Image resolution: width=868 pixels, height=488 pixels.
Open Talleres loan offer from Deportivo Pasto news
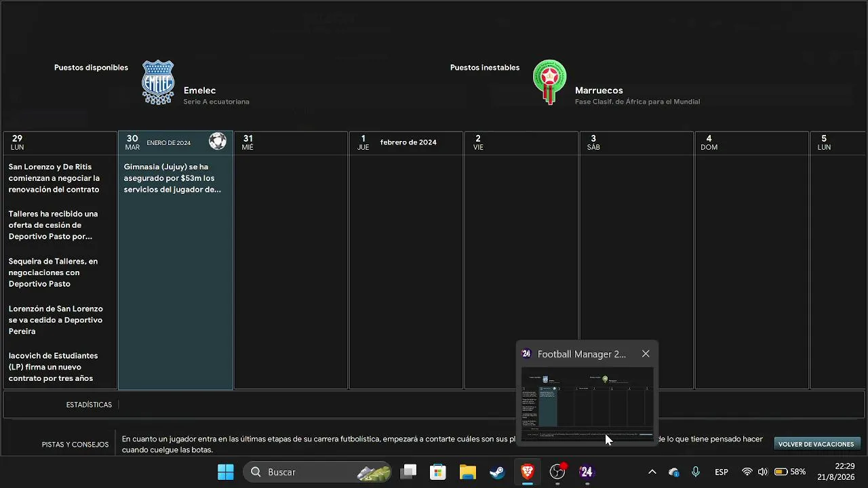tap(53, 225)
